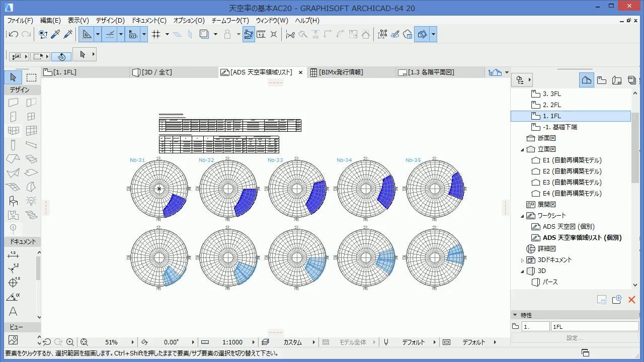Click the suspend groups icon

click(383, 34)
